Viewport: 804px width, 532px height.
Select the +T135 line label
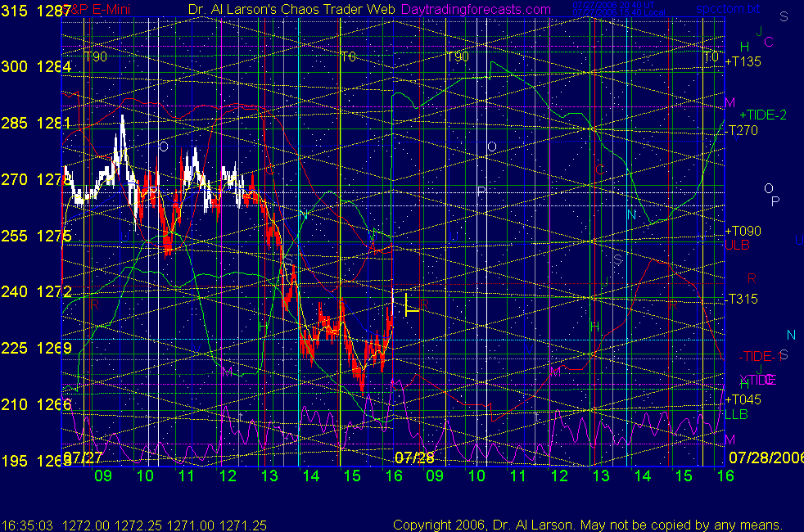coord(743,61)
